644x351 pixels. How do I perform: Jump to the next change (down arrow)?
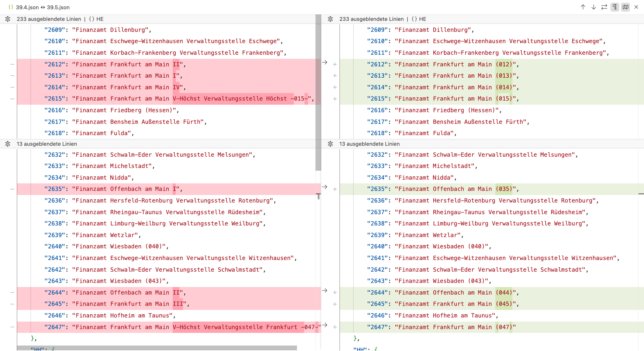[593, 7]
